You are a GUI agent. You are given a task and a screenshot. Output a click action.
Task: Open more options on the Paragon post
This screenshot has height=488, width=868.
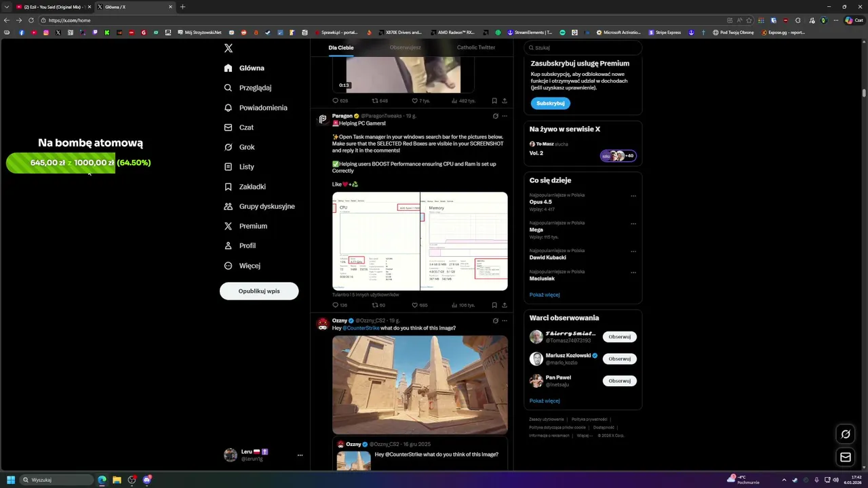(x=505, y=116)
